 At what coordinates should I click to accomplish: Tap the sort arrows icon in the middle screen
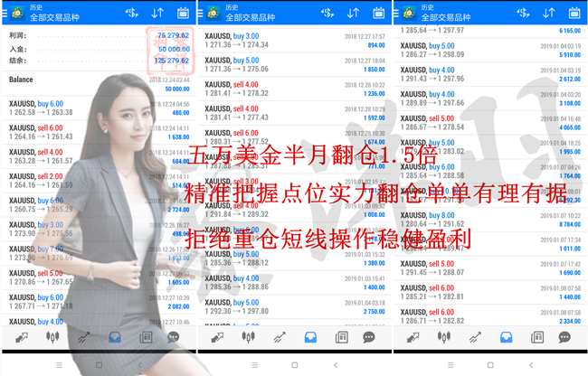click(353, 14)
